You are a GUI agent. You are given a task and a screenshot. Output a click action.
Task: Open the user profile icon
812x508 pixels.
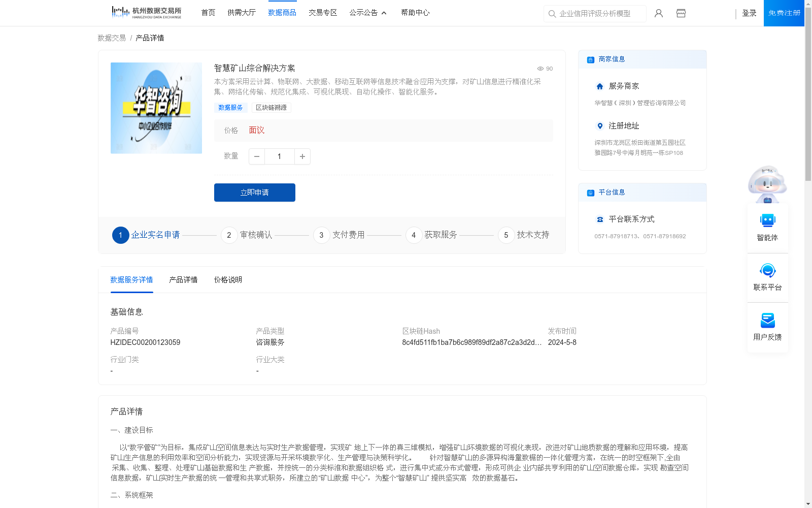(659, 13)
